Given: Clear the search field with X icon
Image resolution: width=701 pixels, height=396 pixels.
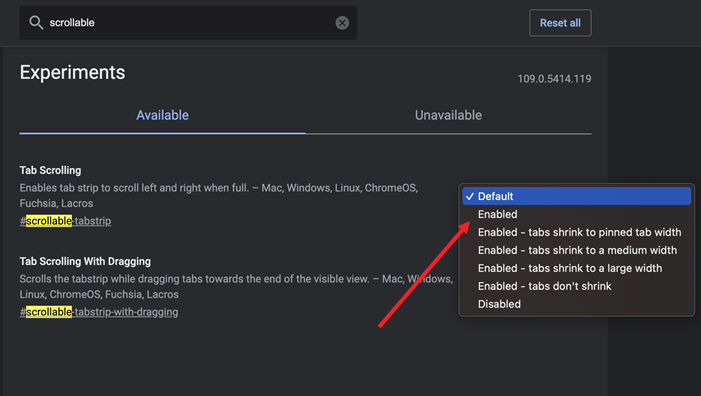Looking at the screenshot, I should pos(342,23).
